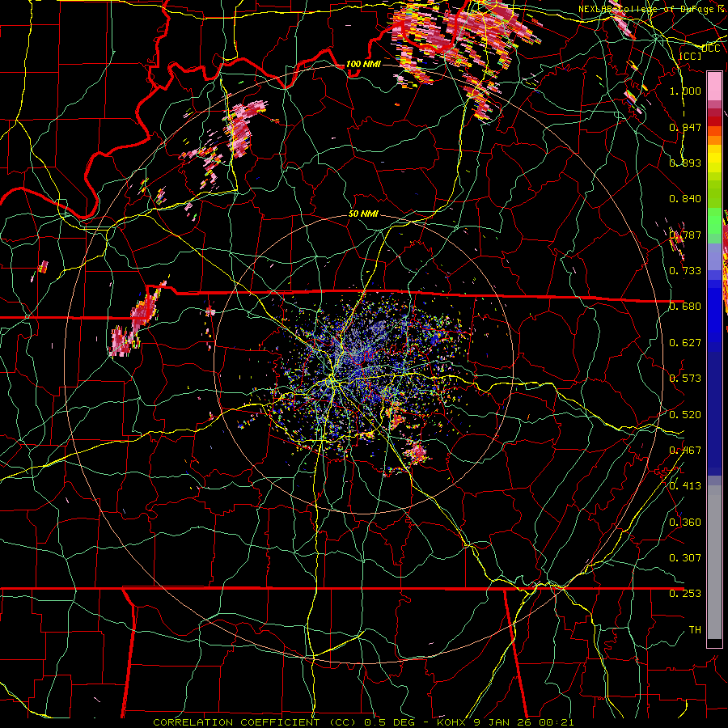The height and width of the screenshot is (728, 728).
Task: Click the 0.787 legend value
Action: tap(685, 235)
